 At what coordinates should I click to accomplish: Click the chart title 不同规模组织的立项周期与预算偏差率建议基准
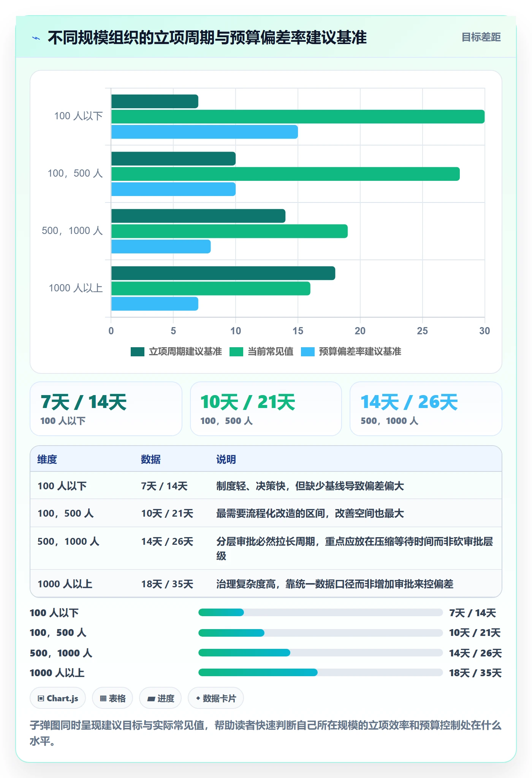point(207,38)
